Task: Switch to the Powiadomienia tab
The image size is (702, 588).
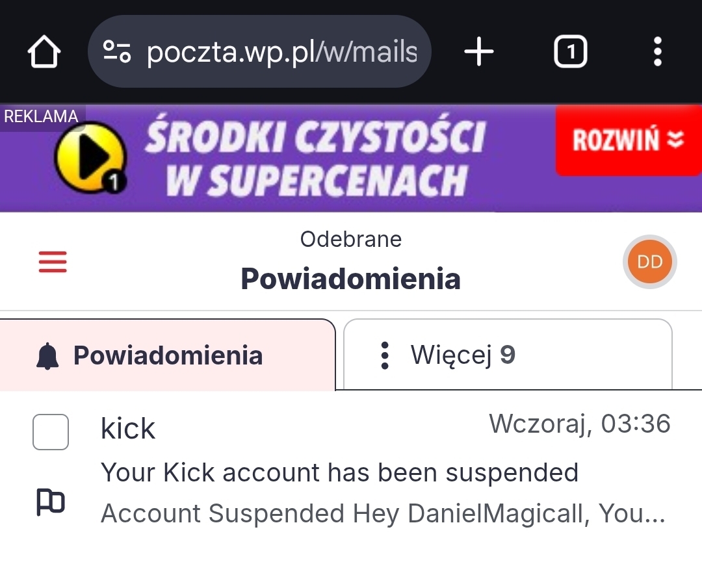Action: pos(167,355)
